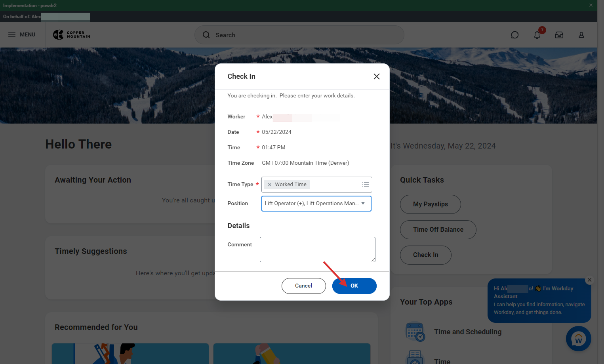
Task: Click the Hello There greeting
Action: coord(78,144)
